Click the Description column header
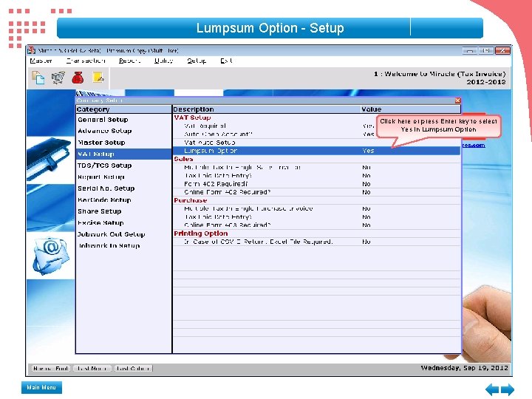The width and height of the screenshot is (532, 399). coord(266,109)
